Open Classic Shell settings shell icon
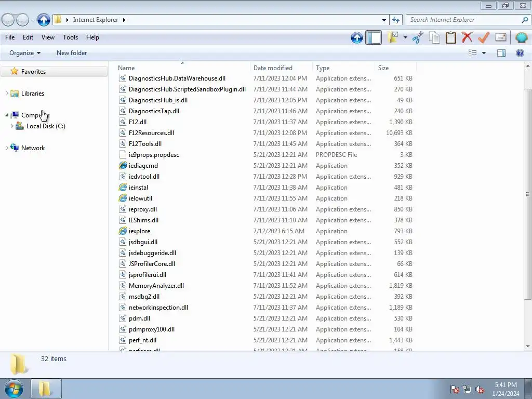 tap(521, 37)
